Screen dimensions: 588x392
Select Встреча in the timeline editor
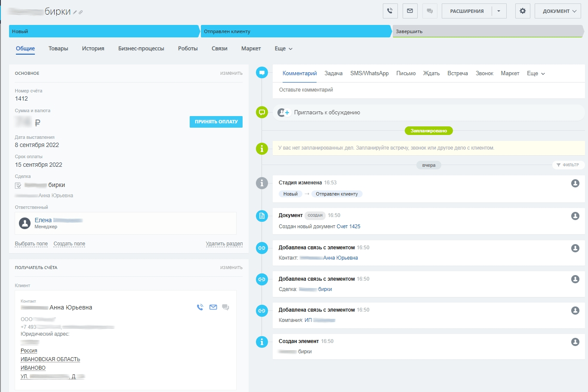pyautogui.click(x=458, y=73)
